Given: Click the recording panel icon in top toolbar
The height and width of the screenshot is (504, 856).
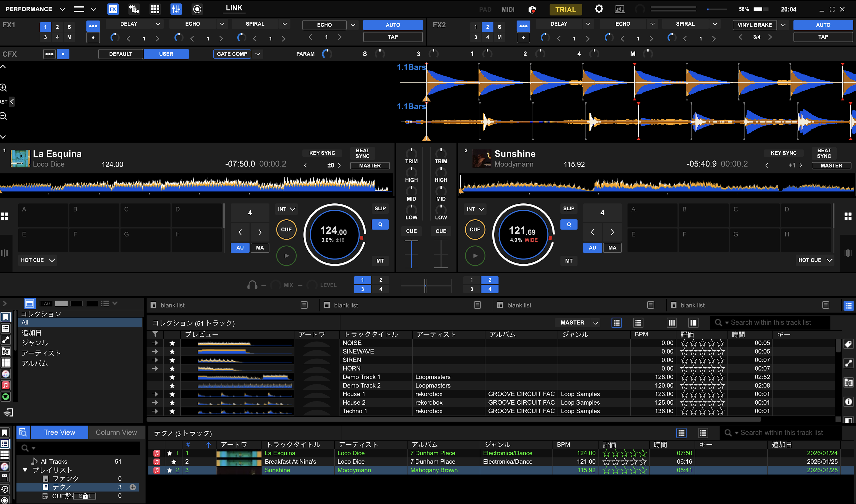Looking at the screenshot, I should tap(197, 9).
